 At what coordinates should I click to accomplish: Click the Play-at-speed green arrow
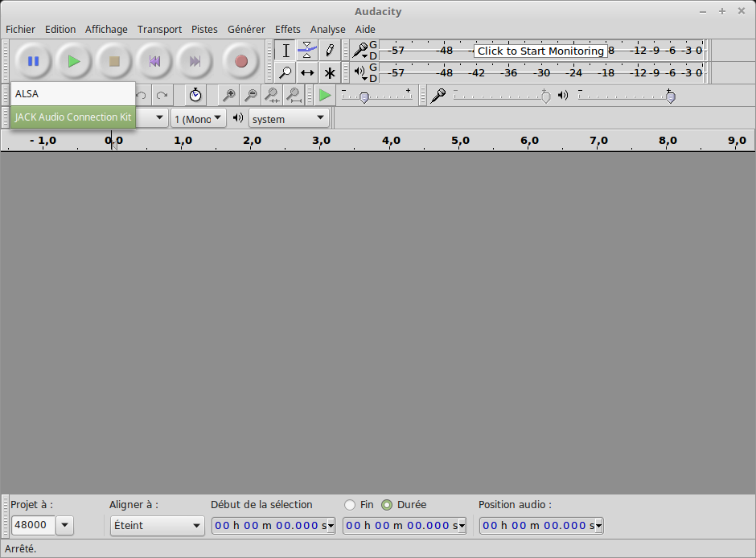pyautogui.click(x=325, y=96)
